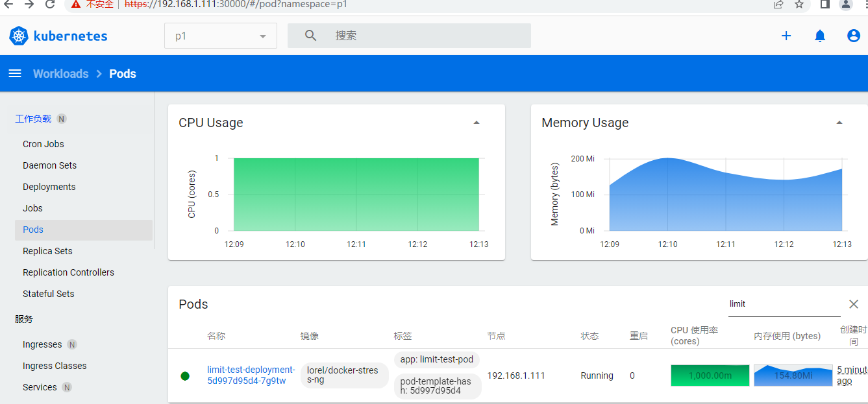This screenshot has height=404, width=868.
Task: Click the N badge beside Ingresses
Action: (x=72, y=344)
